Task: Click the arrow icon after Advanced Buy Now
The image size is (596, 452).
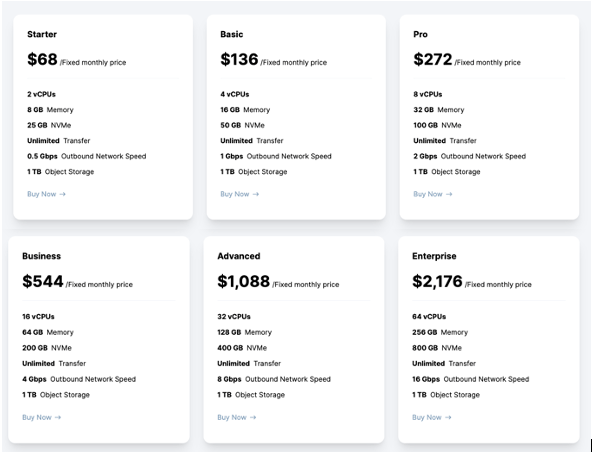Action: [x=253, y=417]
